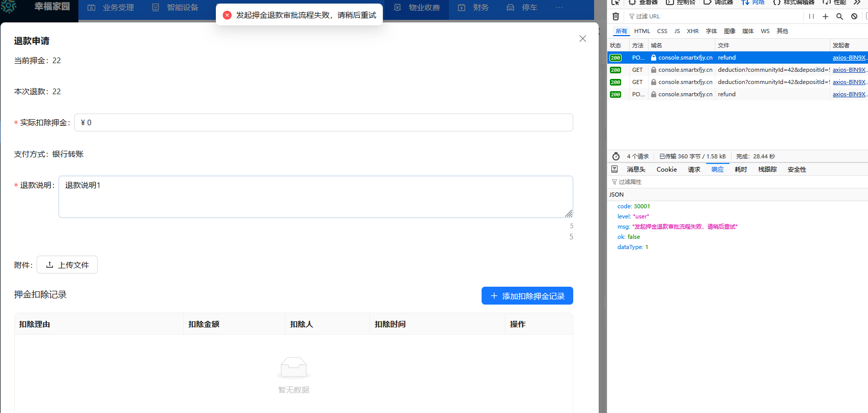Image resolution: width=868 pixels, height=413 pixels.
Task: Filter requests by 其他 type
Action: click(x=782, y=31)
